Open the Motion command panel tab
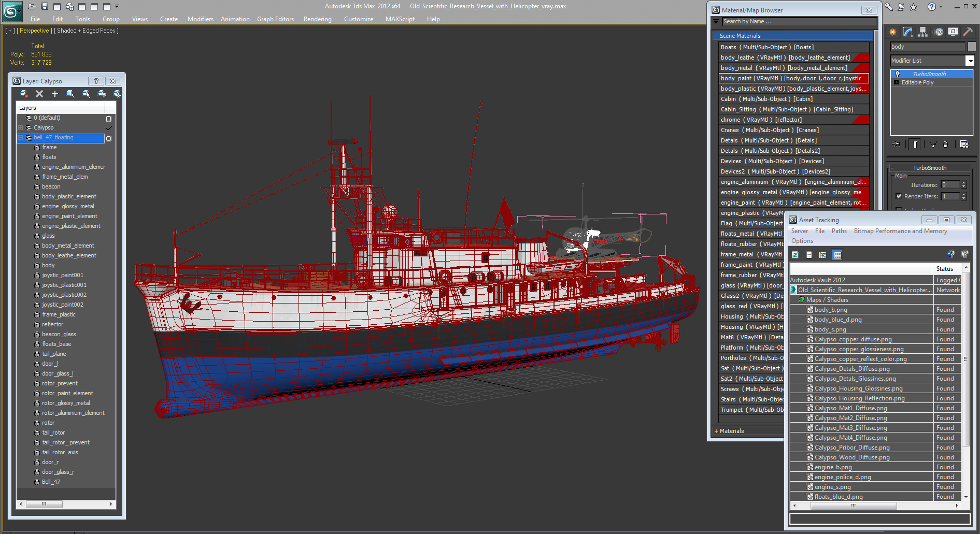This screenshot has width=980, height=534. [x=939, y=32]
